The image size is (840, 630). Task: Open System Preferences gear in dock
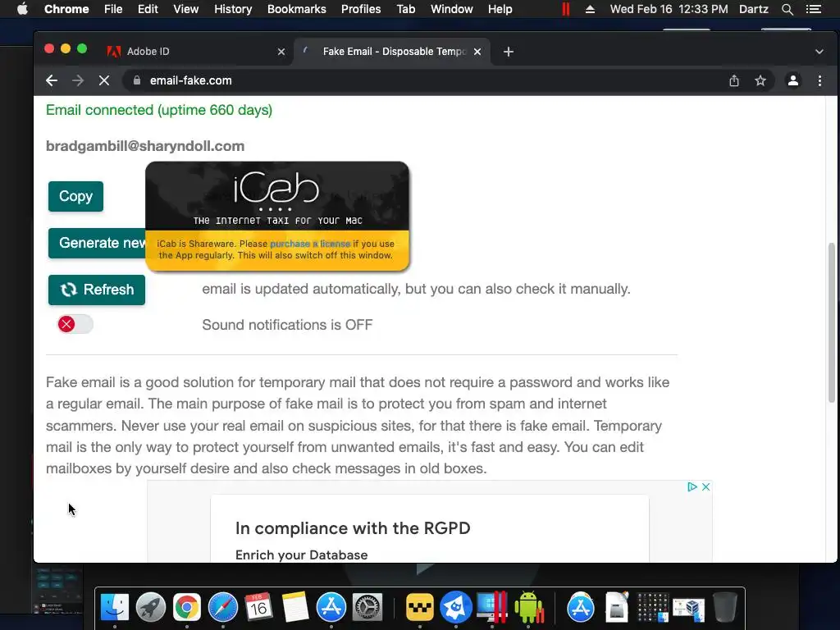pyautogui.click(x=367, y=608)
